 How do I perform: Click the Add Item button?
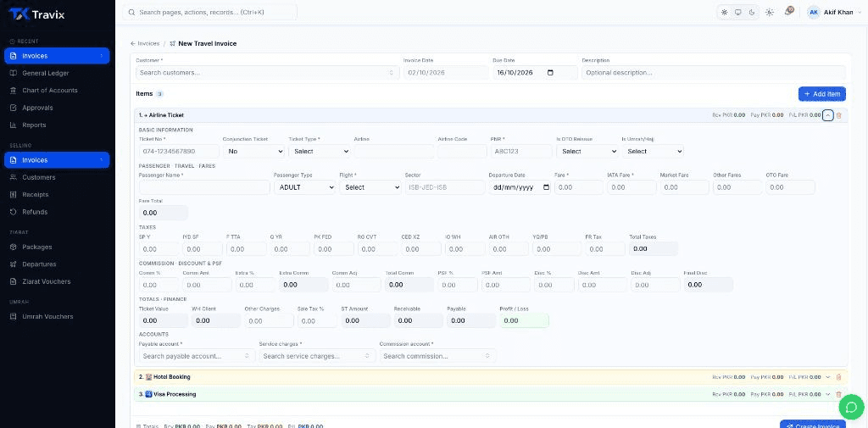[x=821, y=94]
